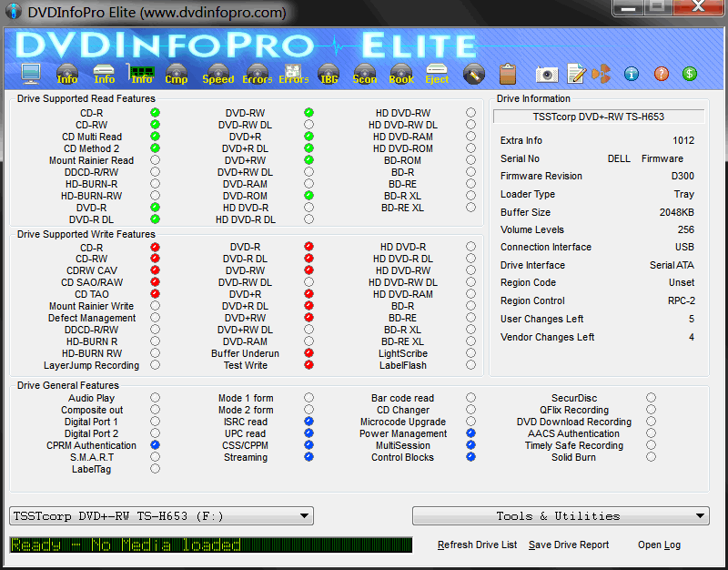
Task: Click the LabelFlash write indicator
Action: tap(470, 364)
